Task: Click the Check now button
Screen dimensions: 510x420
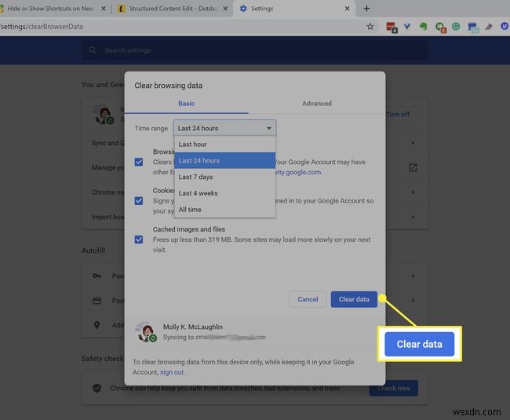Action: 394,388
